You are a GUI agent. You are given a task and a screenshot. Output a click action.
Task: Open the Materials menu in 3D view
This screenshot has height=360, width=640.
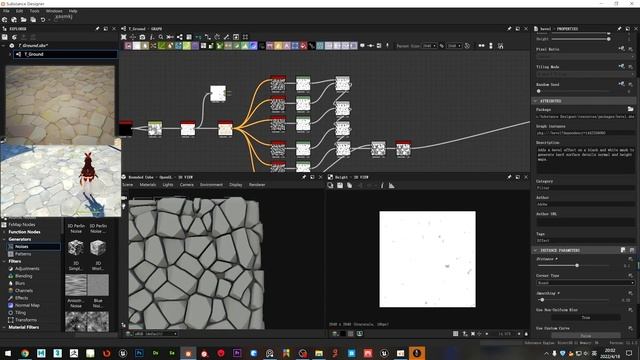click(x=148, y=185)
